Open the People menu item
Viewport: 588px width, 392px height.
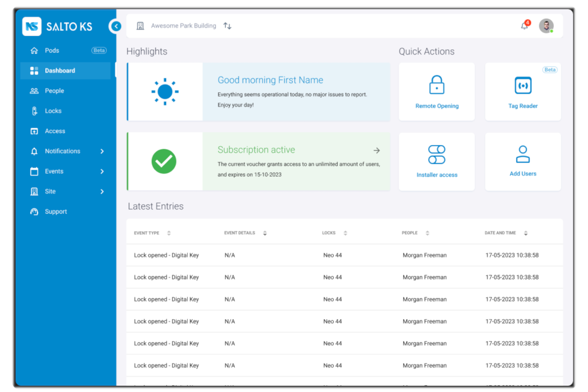coord(54,91)
